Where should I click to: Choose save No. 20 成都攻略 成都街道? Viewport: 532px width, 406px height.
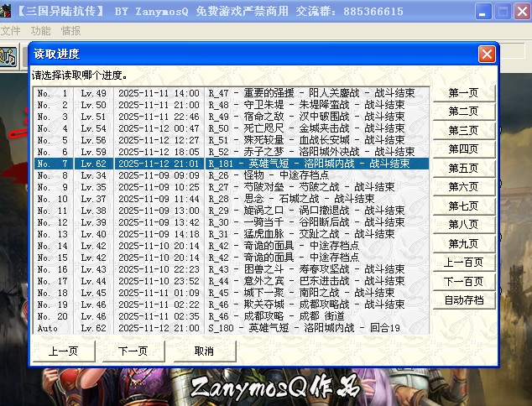click(232, 316)
